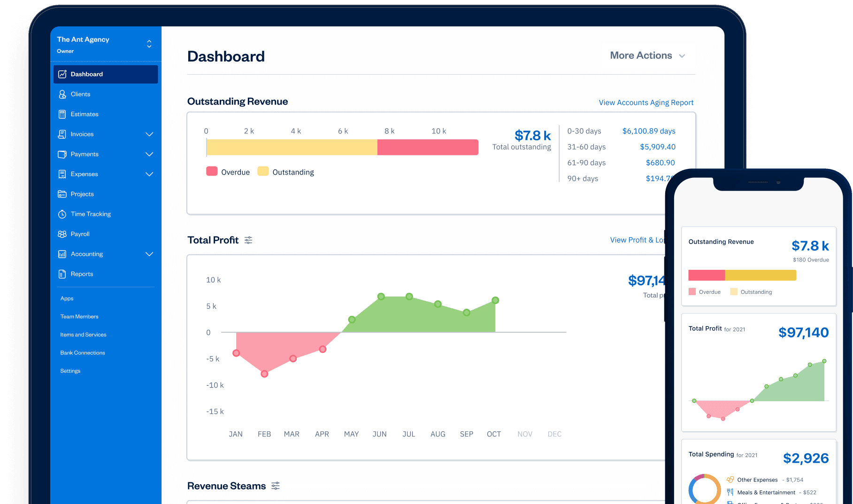The height and width of the screenshot is (504, 853).
Task: Expand the Accounting submenu
Action: tap(149, 254)
